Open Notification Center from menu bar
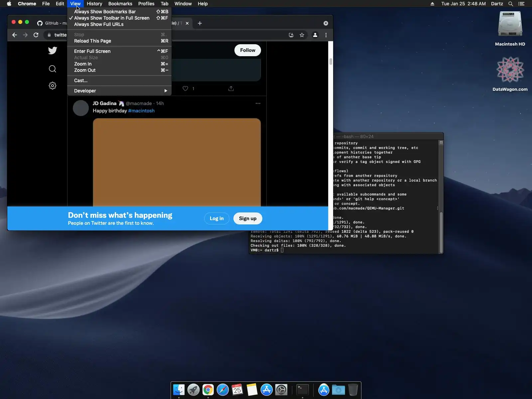 (x=521, y=4)
